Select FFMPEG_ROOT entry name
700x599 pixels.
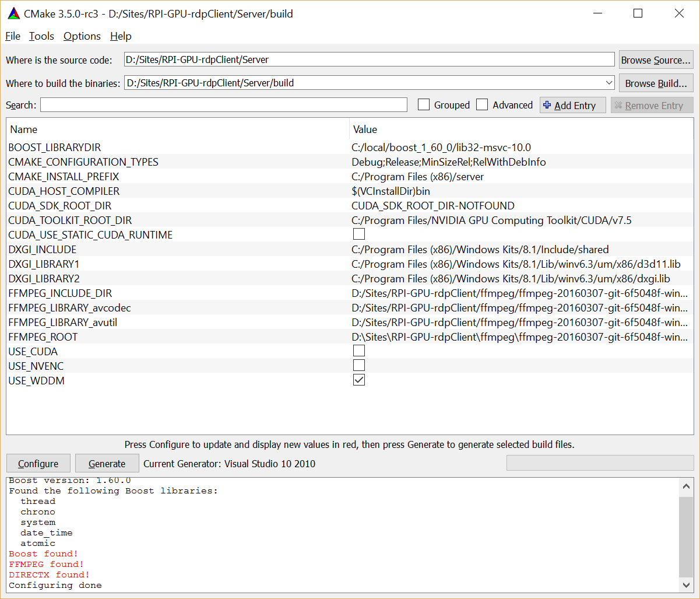click(x=43, y=337)
